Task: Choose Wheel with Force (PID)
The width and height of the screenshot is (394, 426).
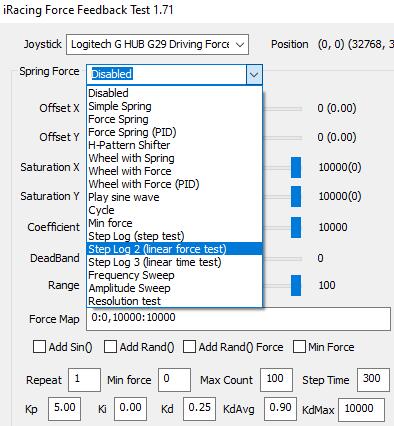Action: click(x=174, y=184)
